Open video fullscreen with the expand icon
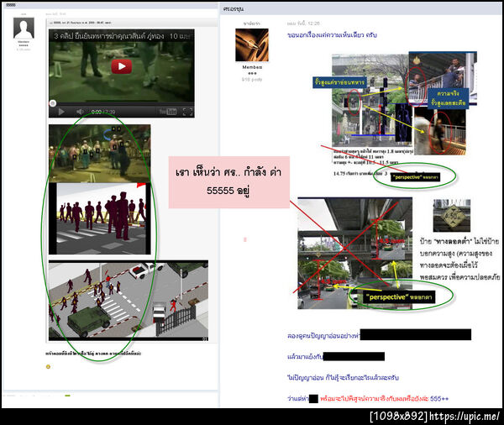 tap(187, 112)
